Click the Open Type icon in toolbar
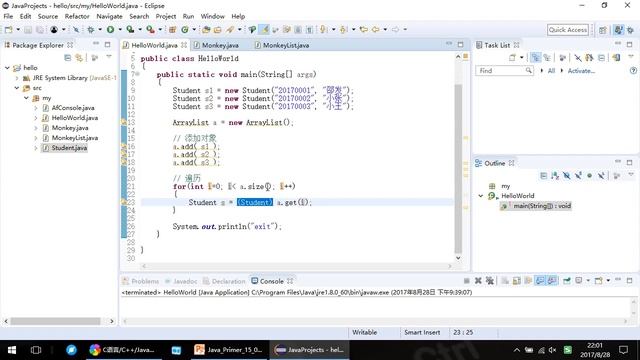This screenshot has width=640, height=360. pos(206,29)
